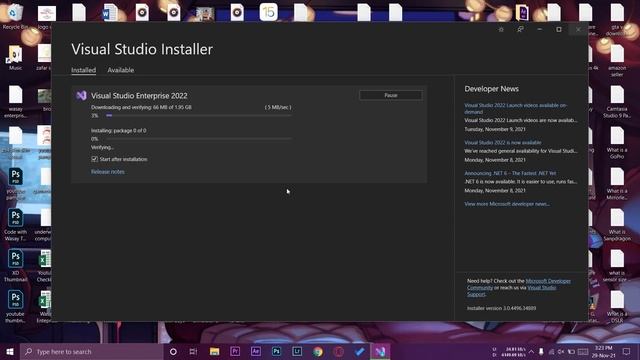Open Visual Studio 2022 is now available link
Screen dimensions: 640x360
pos(503,142)
